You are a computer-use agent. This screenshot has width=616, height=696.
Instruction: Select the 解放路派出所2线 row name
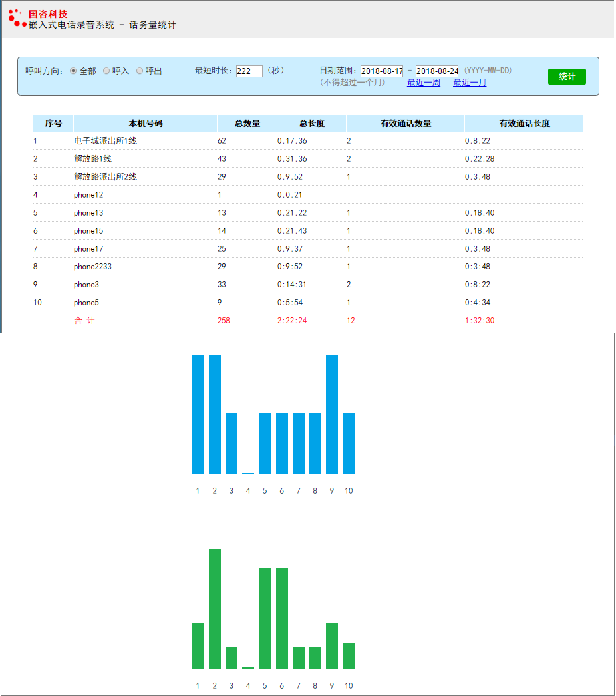[105, 177]
